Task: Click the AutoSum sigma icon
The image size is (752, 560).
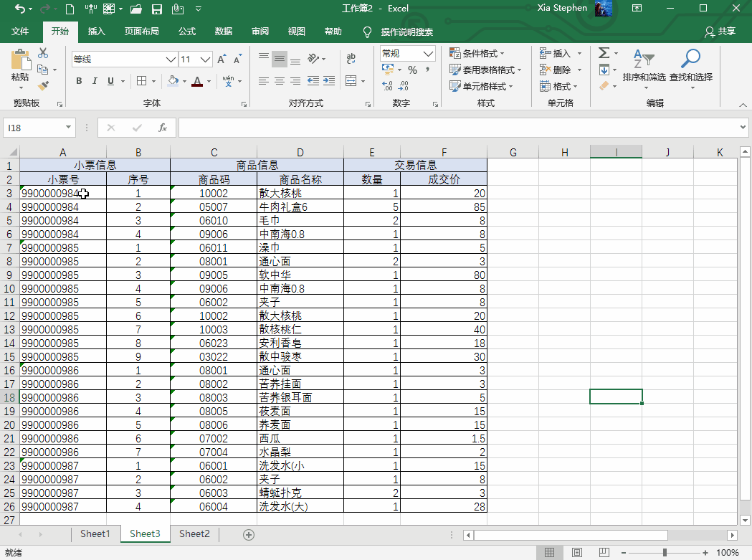Action: (x=604, y=53)
